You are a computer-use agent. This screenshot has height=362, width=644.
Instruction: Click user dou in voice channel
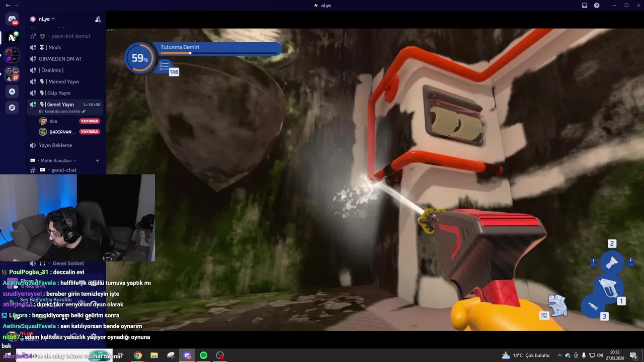[53, 121]
